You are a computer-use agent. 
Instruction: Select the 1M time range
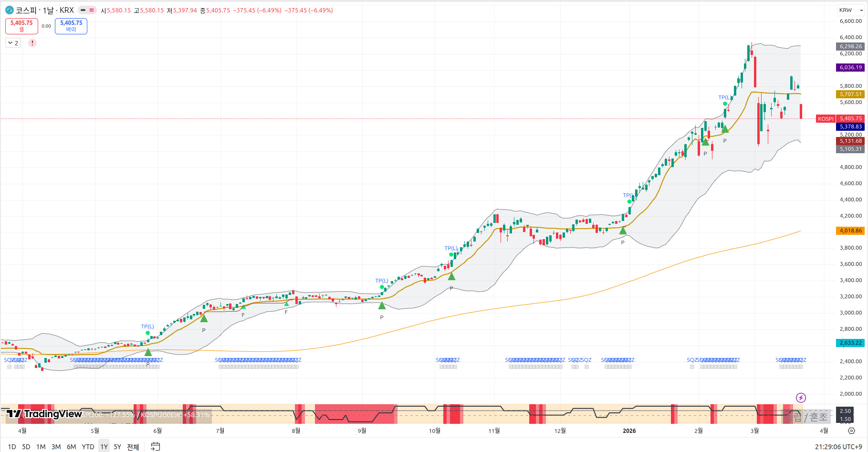coord(41,447)
